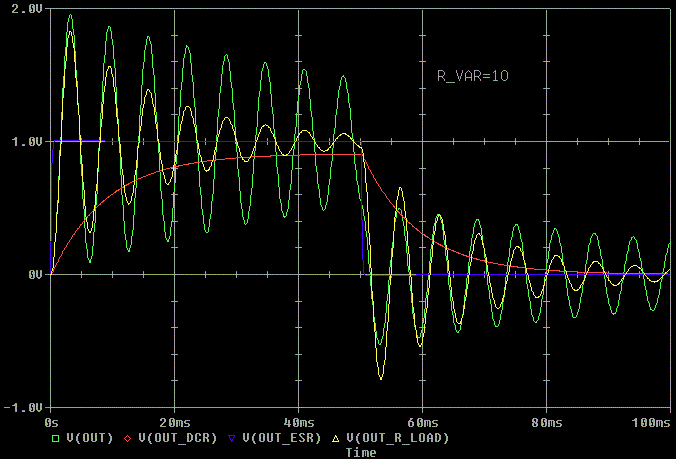
Task: Choose the V(OUT_R_LOAD) trace name in legend
Action: point(397,438)
